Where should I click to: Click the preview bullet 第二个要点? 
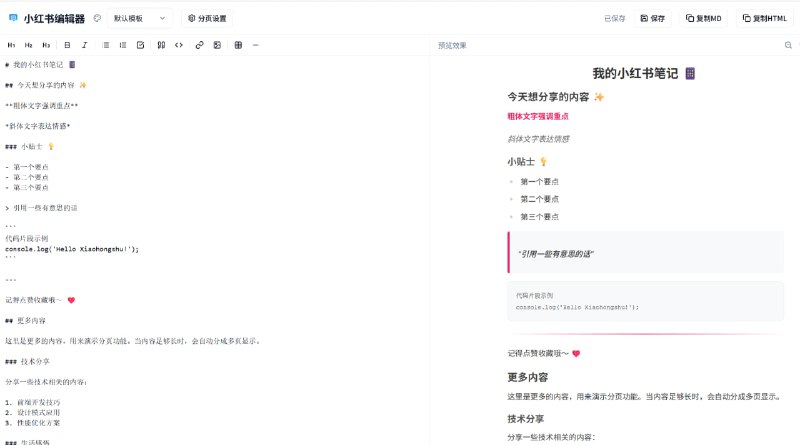coord(539,199)
